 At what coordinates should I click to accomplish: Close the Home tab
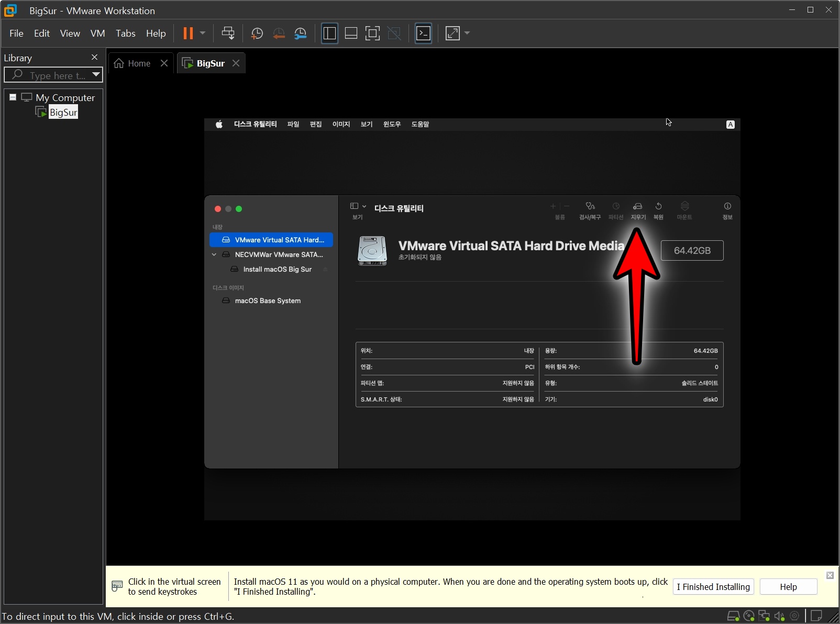pos(164,63)
